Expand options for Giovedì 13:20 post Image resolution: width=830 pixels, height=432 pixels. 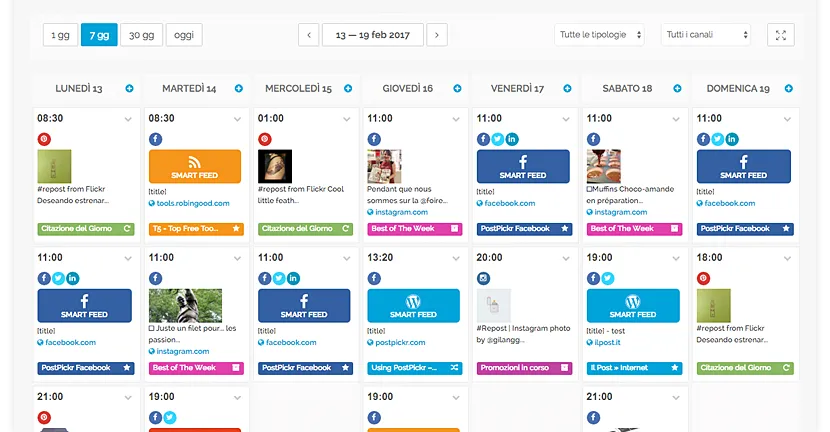point(456,259)
